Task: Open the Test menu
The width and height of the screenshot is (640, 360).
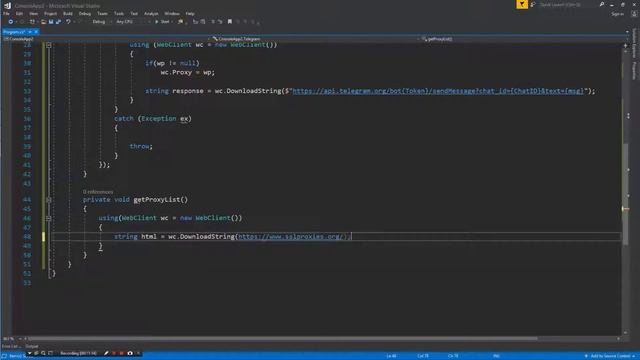Action: (134, 14)
